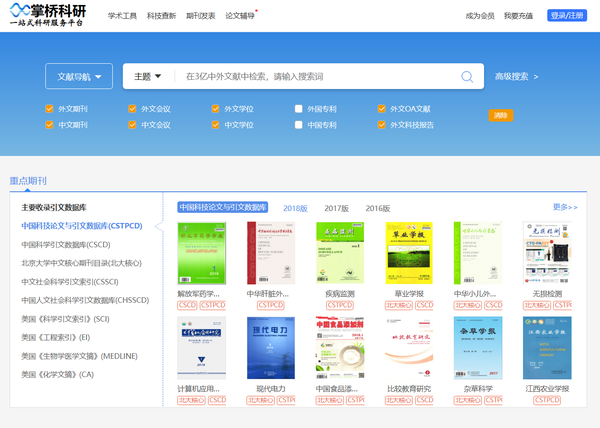Viewport: 600px width, 428px height.
Task: Click the 重点期刊 section heading
Action: [x=28, y=181]
